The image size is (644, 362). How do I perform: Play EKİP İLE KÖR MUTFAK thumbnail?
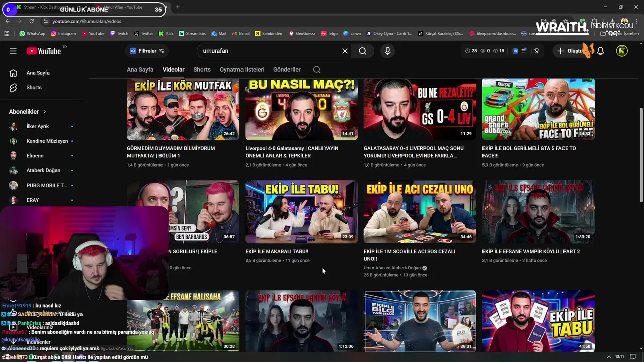tap(183, 109)
